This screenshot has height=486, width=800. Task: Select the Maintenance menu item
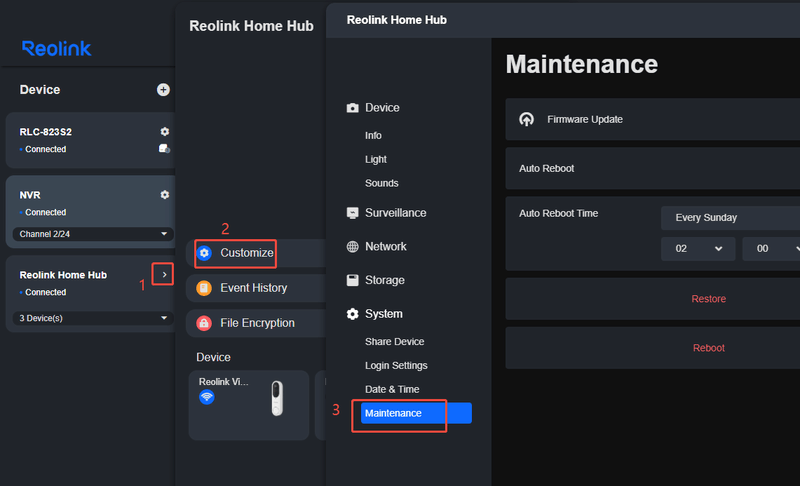click(416, 413)
